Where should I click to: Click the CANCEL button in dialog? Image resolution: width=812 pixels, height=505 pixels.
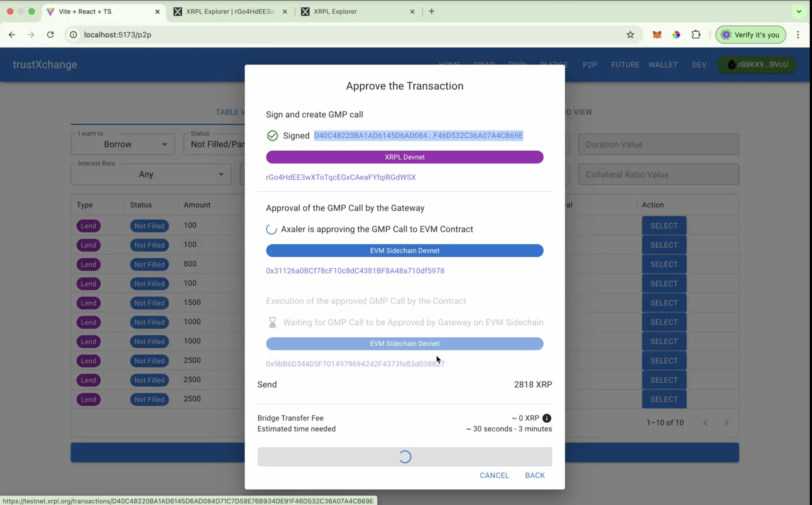pos(494,475)
